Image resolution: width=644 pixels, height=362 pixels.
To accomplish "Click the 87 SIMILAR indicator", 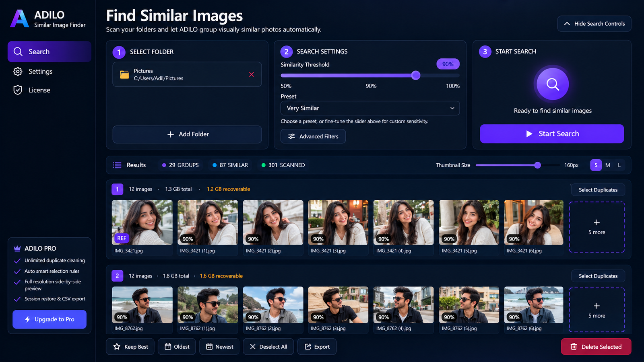I will [230, 165].
